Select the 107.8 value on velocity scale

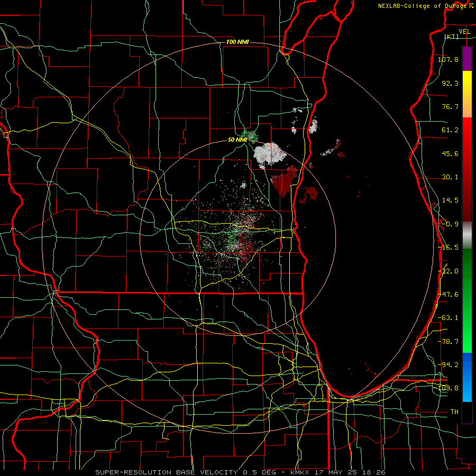pyautogui.click(x=448, y=59)
